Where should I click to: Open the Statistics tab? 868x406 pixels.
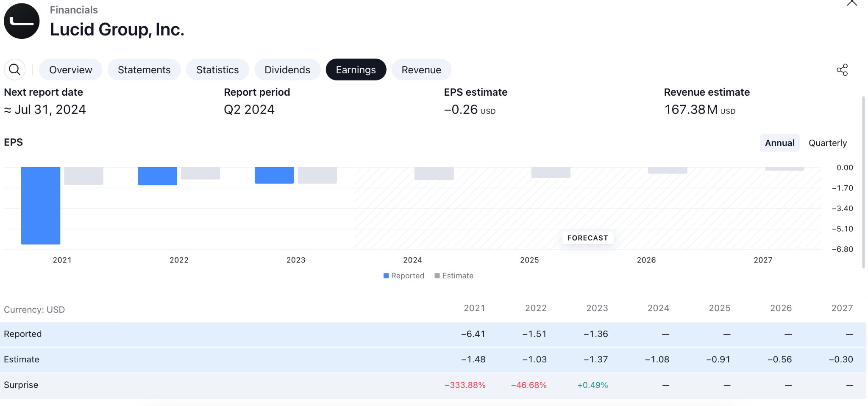point(217,69)
